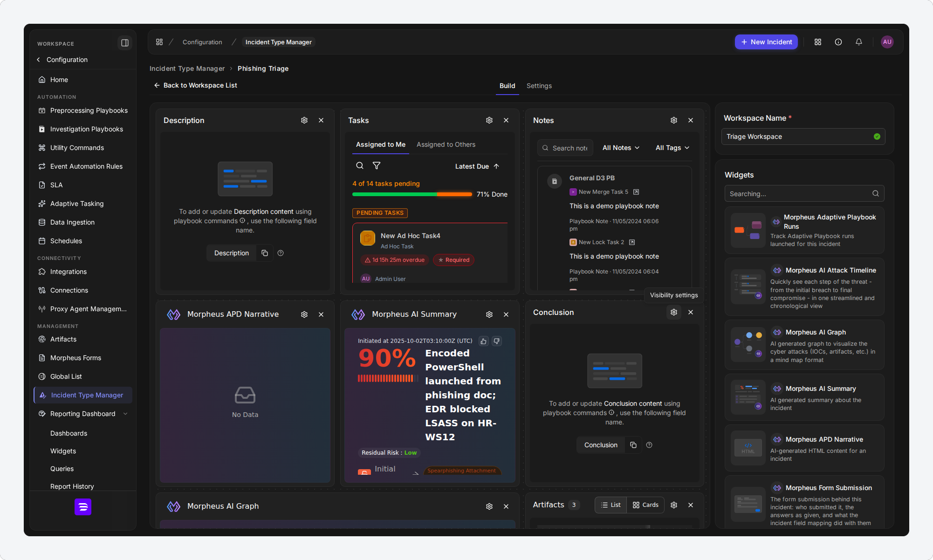Open Conclusion widget visibility settings gear
The width and height of the screenshot is (933, 560).
point(674,312)
